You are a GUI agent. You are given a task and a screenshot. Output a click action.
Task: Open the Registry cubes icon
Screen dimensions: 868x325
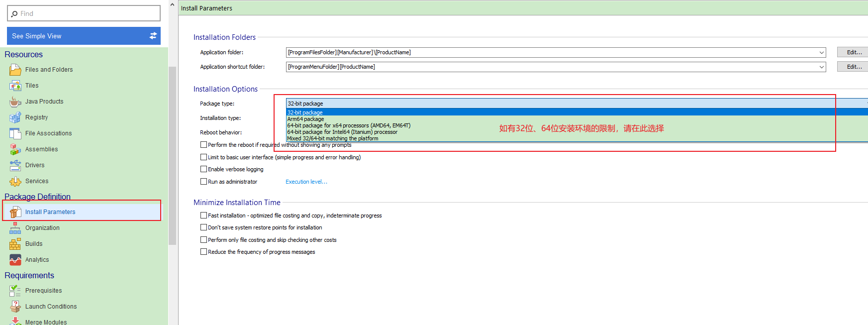point(15,117)
